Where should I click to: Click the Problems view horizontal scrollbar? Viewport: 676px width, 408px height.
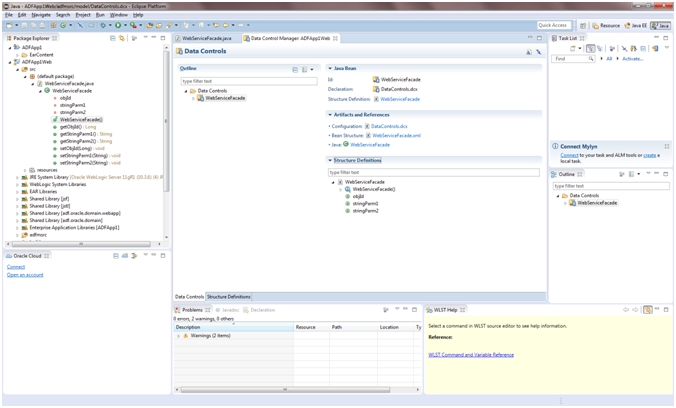coord(285,390)
